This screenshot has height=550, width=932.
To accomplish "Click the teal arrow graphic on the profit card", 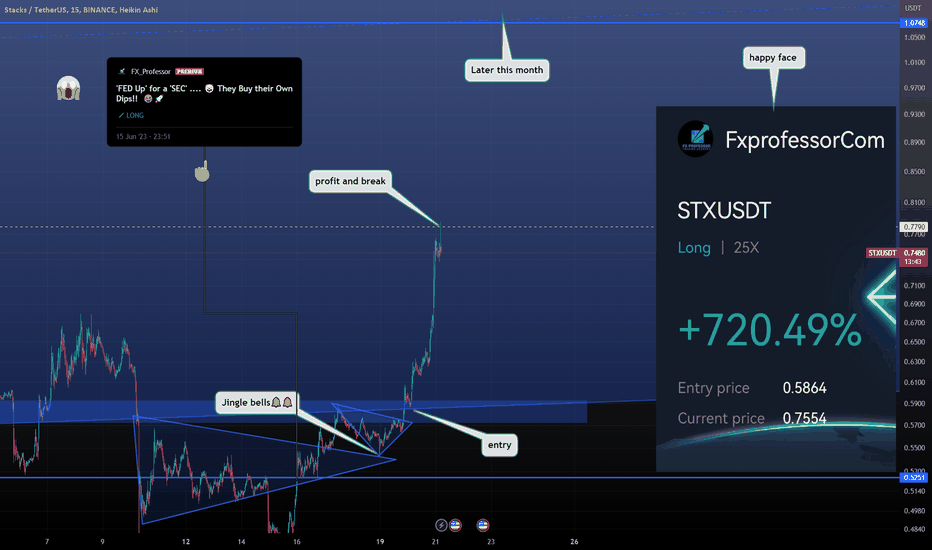I will (x=881, y=296).
